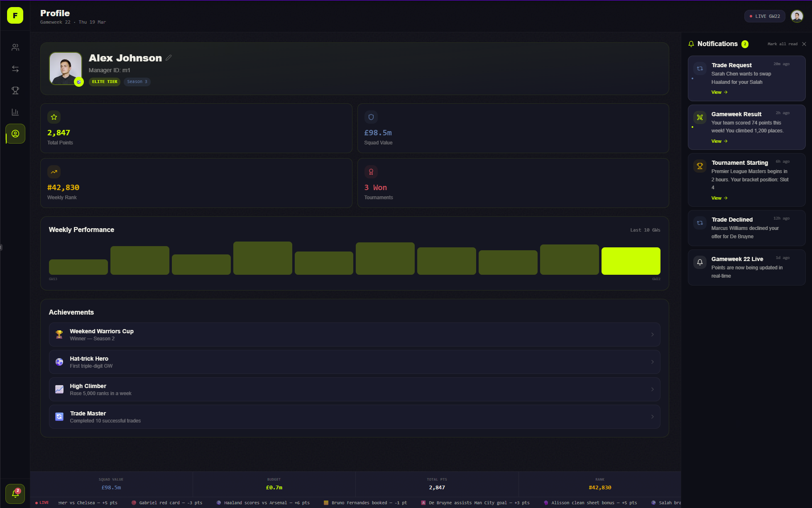Open the tournaments trophy sidebar icon
812x508 pixels.
point(15,90)
